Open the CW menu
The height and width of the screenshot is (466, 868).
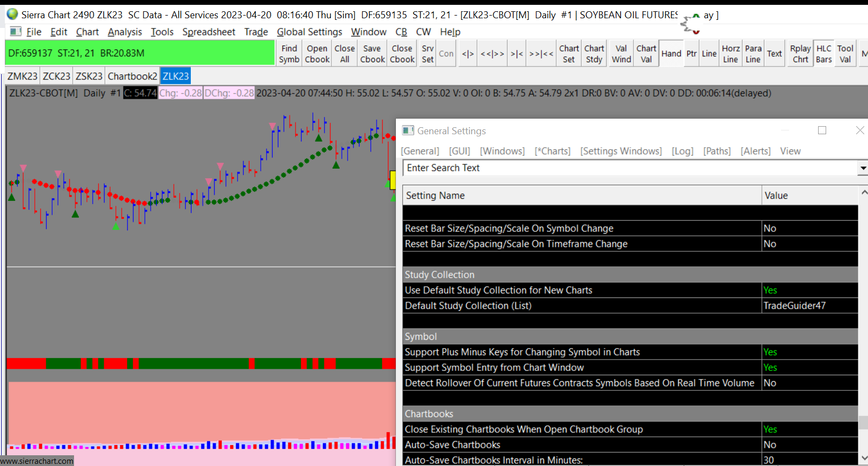pos(423,32)
